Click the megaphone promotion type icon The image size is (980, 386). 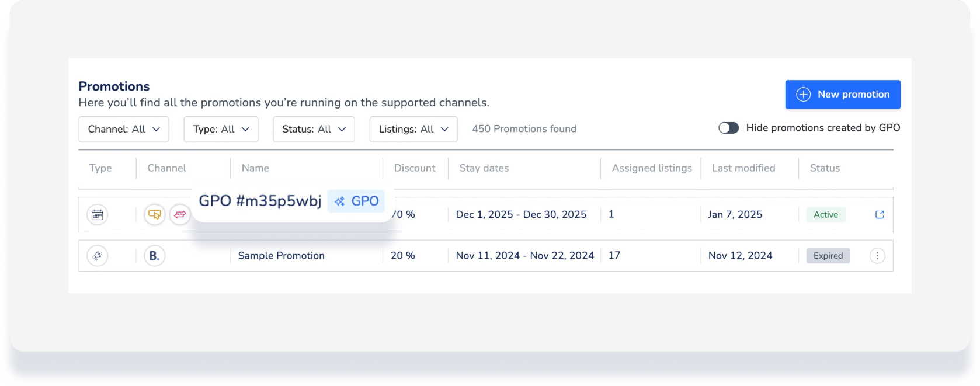click(x=98, y=256)
